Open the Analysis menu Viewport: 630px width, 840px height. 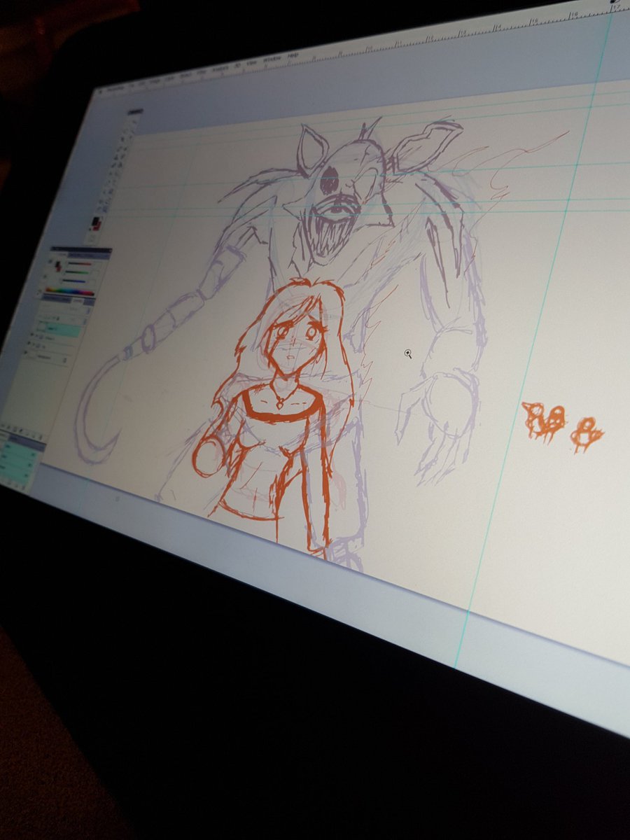(x=221, y=68)
